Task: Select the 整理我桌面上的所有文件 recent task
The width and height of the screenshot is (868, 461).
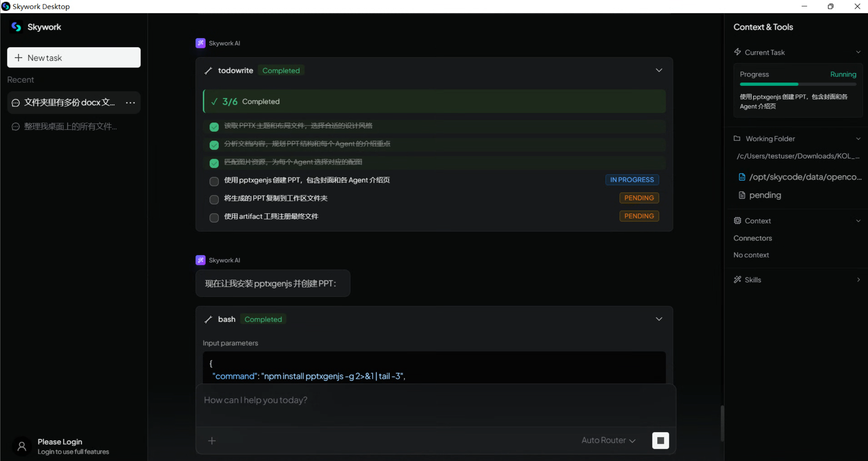Action: coord(70,127)
